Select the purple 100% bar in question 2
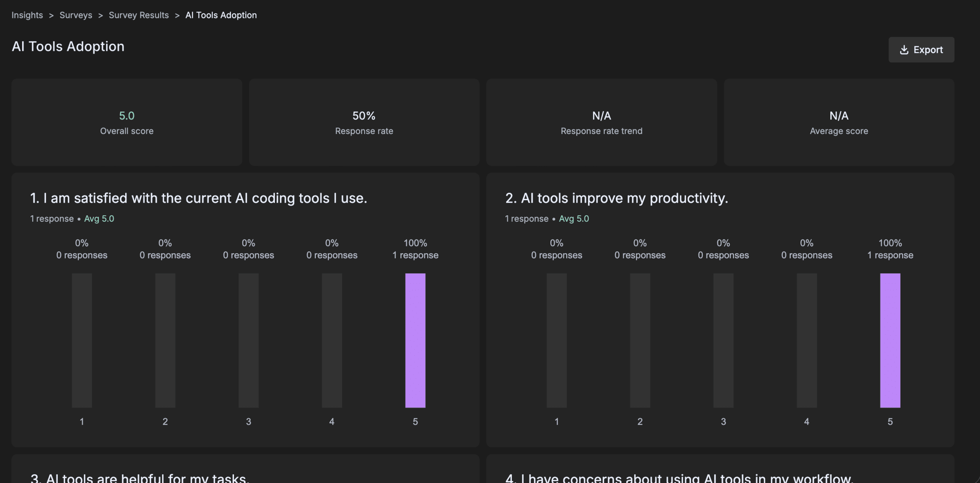The width and height of the screenshot is (980, 483). click(890, 340)
